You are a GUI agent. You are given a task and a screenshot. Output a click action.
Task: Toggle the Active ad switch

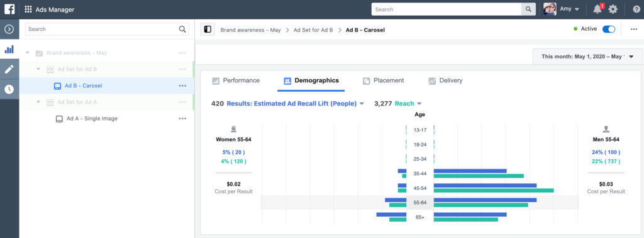coord(609,29)
